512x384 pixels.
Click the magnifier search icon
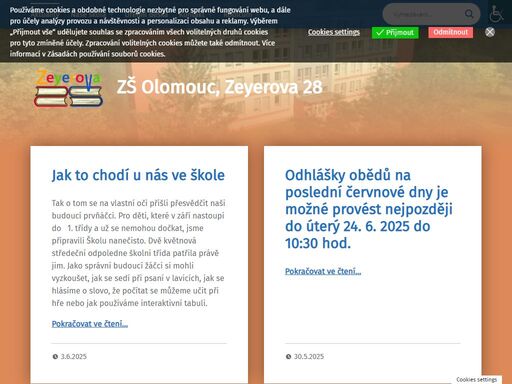click(469, 14)
